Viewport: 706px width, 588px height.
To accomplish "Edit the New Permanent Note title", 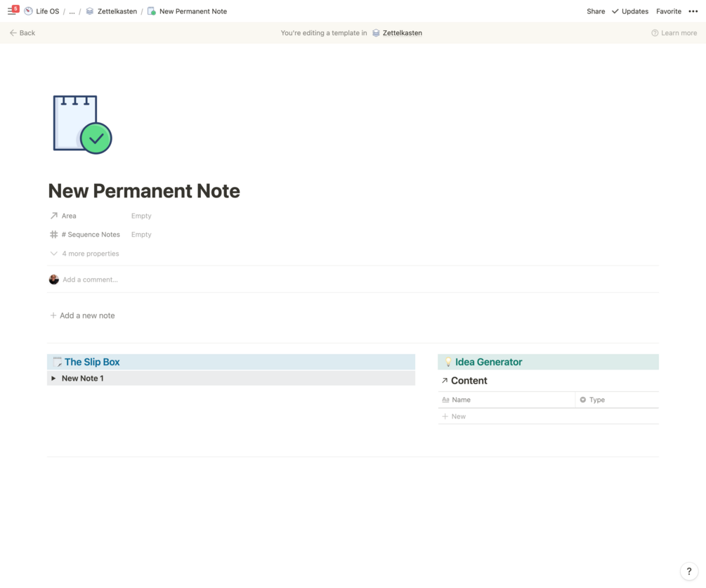I will 144,191.
